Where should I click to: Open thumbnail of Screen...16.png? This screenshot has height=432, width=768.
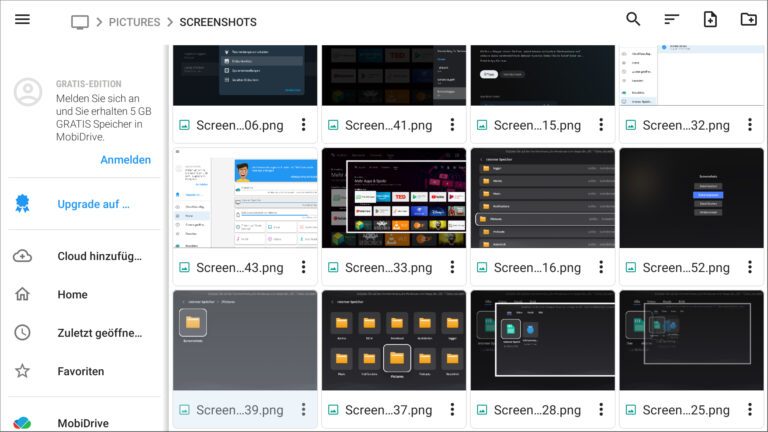(x=543, y=198)
